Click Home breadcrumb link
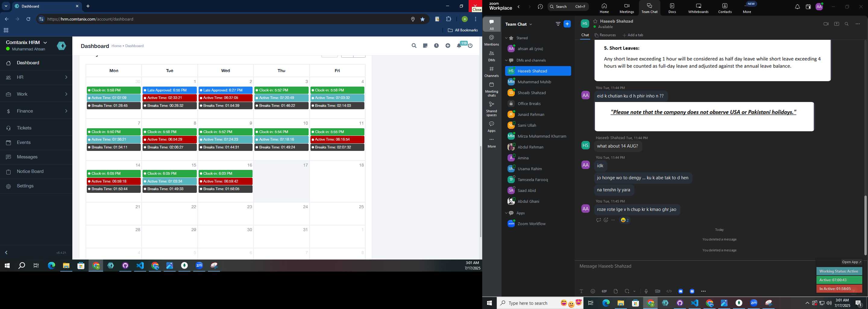Viewport: 868px width, 309px height. pos(117,46)
